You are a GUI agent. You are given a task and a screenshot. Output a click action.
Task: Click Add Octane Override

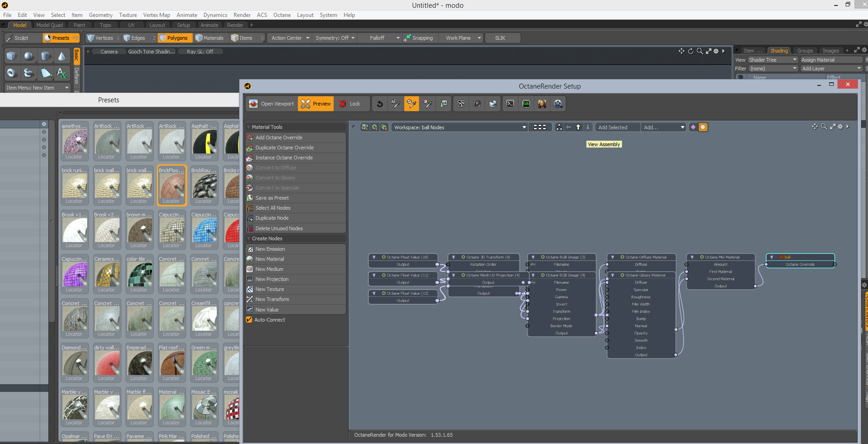point(295,137)
